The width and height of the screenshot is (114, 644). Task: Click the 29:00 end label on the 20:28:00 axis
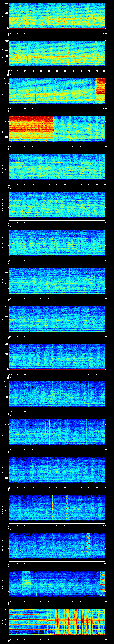pos(105,487)
